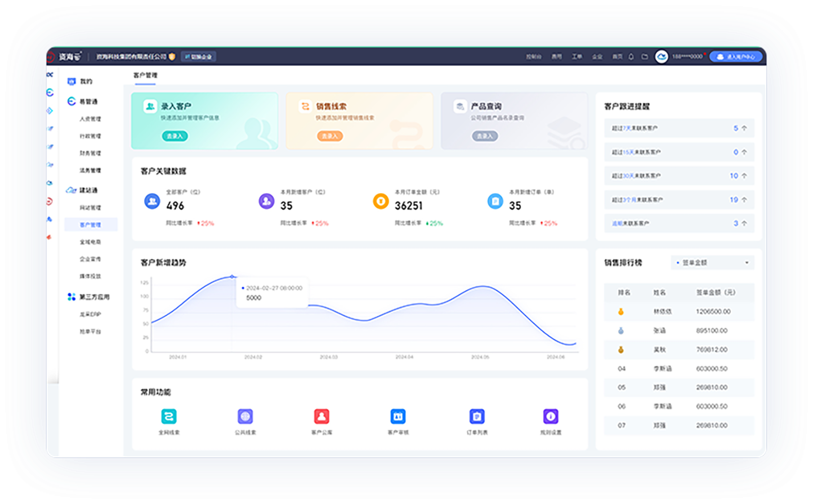813x504 pixels.
Task: Select 客户管理 in the sidebar menu
Action: tap(91, 225)
